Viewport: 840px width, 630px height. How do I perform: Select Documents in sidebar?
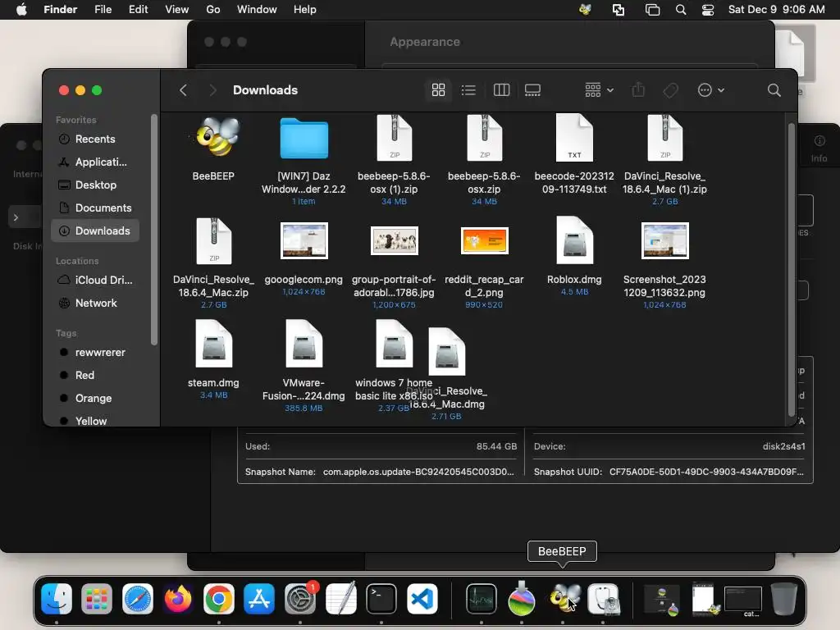pos(95,208)
